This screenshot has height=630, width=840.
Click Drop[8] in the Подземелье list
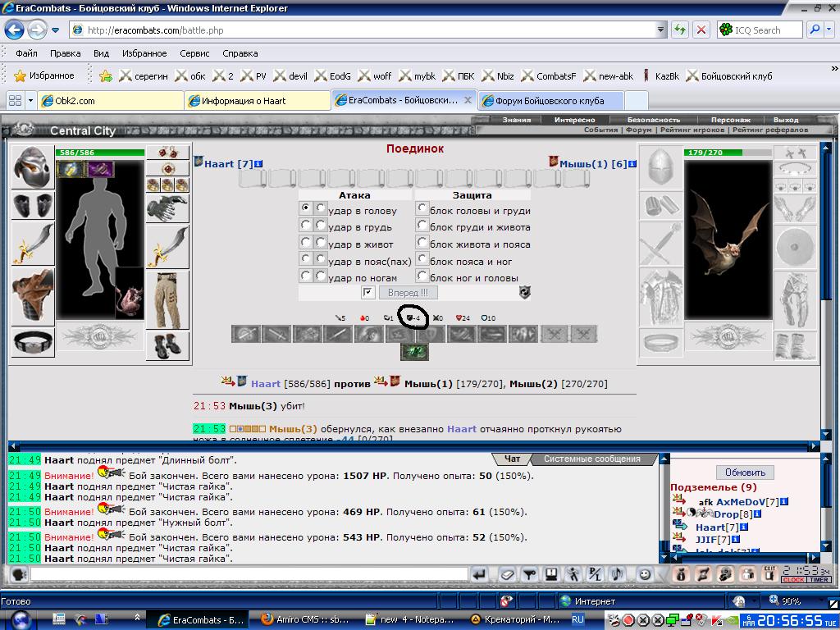coord(733,514)
